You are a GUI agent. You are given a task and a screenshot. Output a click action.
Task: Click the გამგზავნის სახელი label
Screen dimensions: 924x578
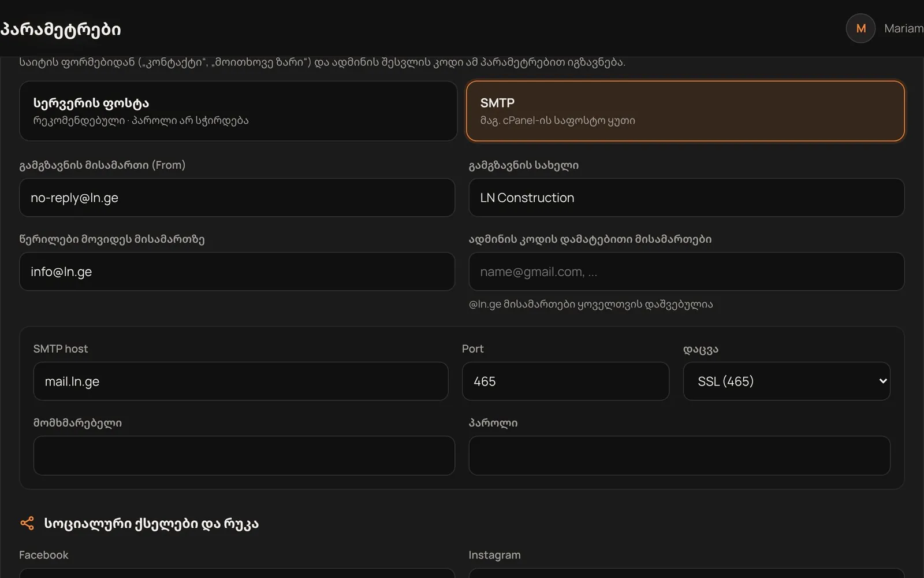[523, 165]
